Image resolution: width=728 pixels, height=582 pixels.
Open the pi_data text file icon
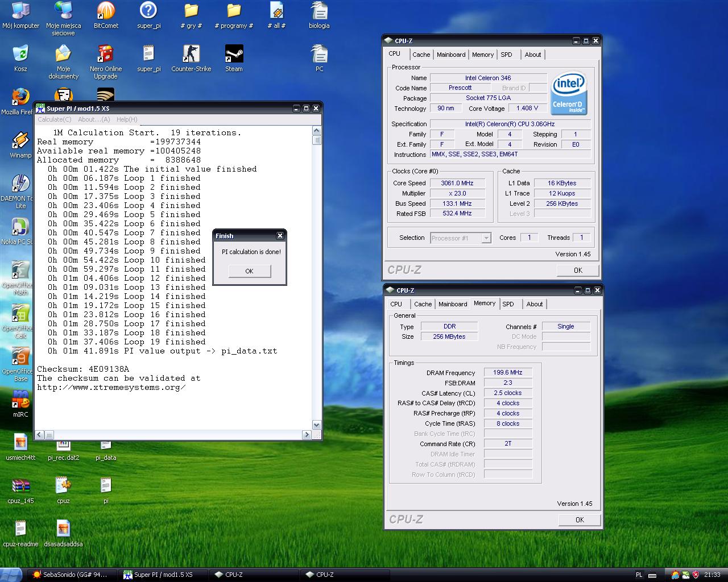pyautogui.click(x=106, y=451)
